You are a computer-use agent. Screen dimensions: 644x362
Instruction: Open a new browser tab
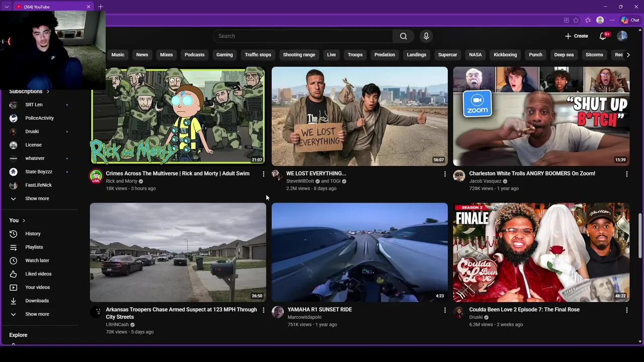[100, 7]
